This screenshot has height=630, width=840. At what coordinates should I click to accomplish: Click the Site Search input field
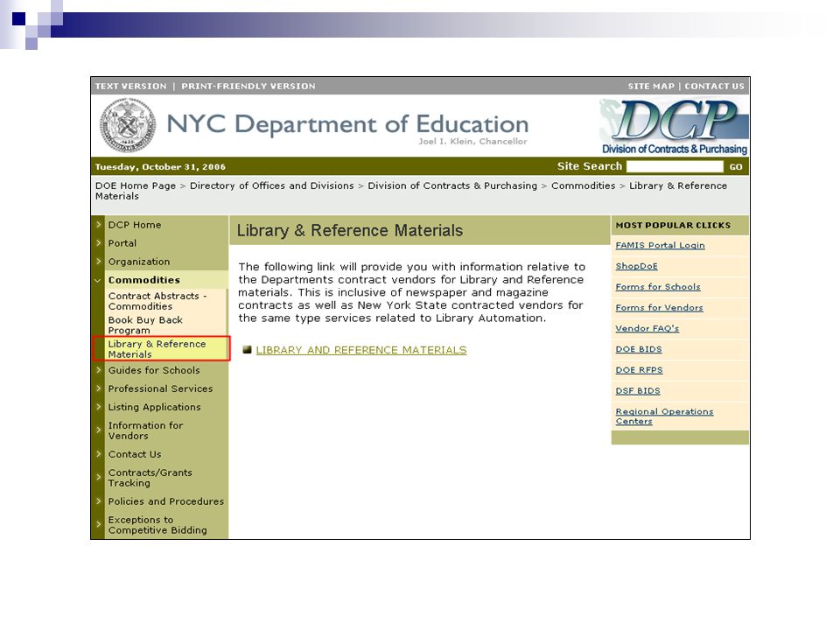[675, 166]
